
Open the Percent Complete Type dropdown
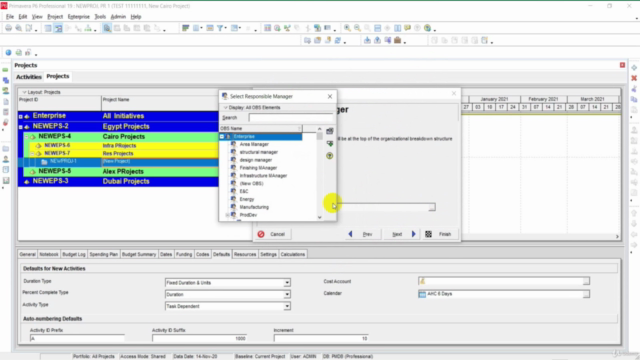(x=287, y=294)
